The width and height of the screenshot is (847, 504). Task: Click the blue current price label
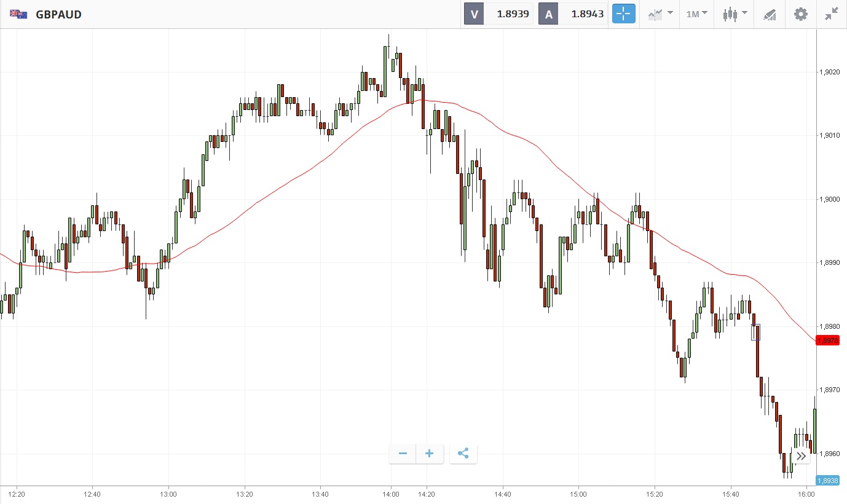827,481
